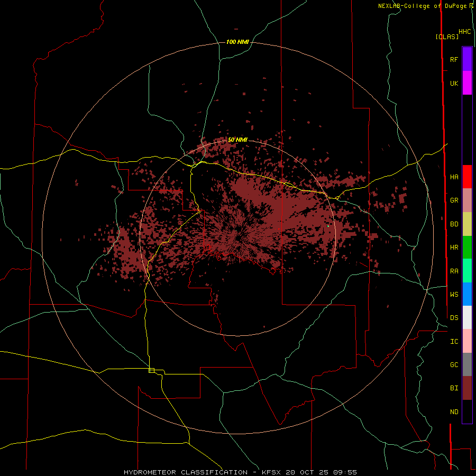Click the KFSX station identifier in caption
Viewport: 476px width, 476px height.
pos(273,472)
